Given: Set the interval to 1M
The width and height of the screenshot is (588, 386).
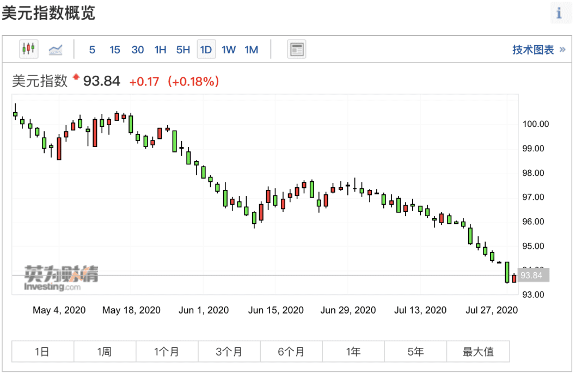Looking at the screenshot, I should click(x=251, y=50).
